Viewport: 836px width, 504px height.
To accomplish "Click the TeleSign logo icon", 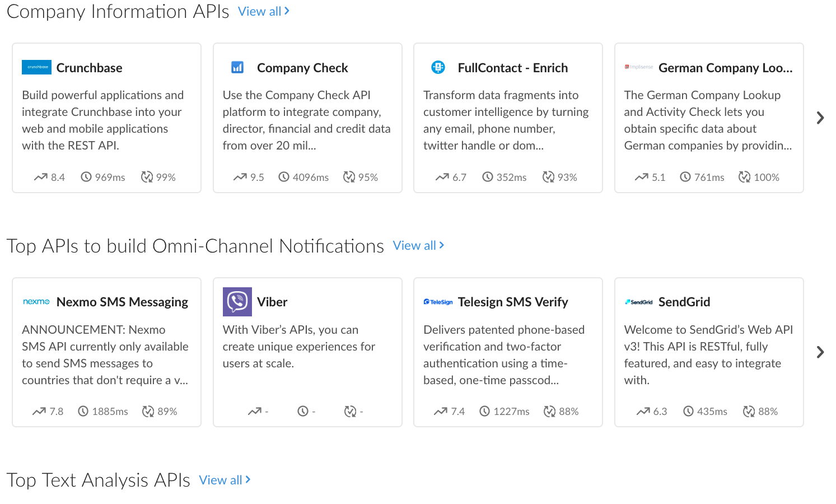I will pyautogui.click(x=438, y=302).
